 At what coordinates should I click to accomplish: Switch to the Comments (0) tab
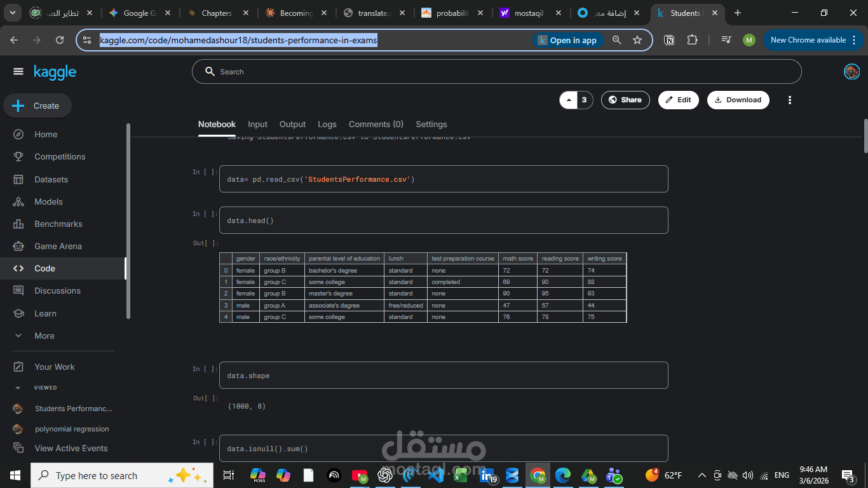(376, 125)
